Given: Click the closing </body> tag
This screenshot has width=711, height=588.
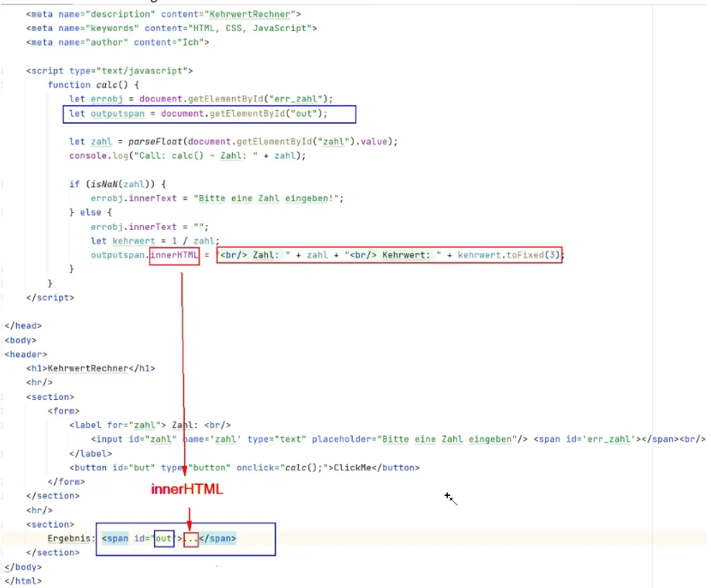Looking at the screenshot, I should coord(23,566).
